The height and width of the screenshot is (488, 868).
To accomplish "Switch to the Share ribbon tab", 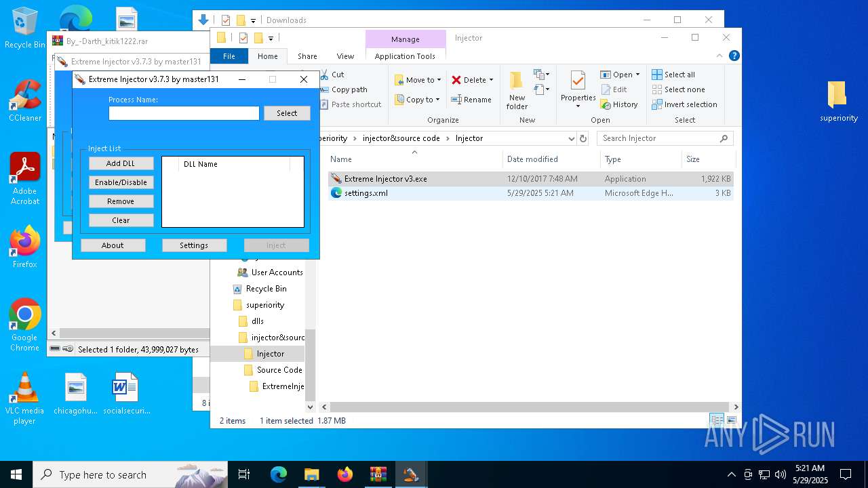I will [x=307, y=56].
